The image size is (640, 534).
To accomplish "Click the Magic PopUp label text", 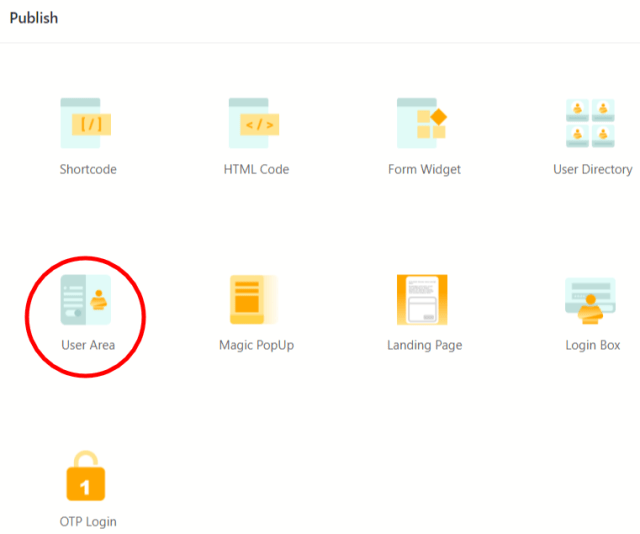I will [256, 346].
